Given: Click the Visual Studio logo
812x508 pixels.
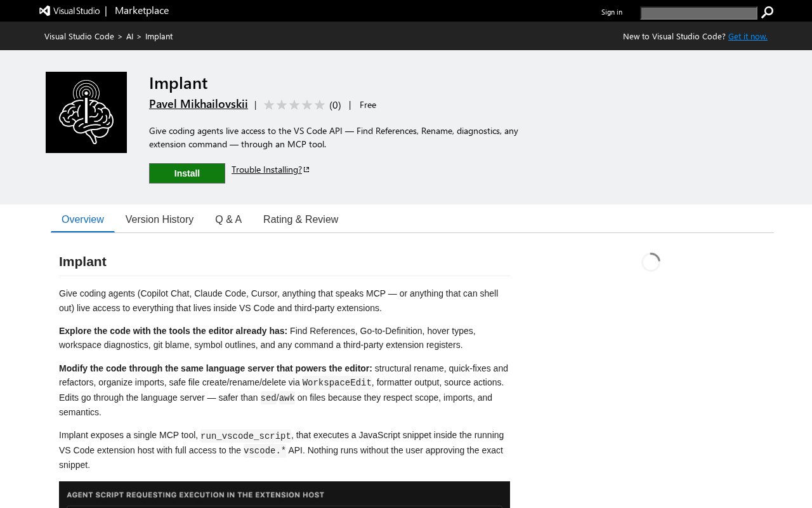Looking at the screenshot, I should tap(69, 11).
